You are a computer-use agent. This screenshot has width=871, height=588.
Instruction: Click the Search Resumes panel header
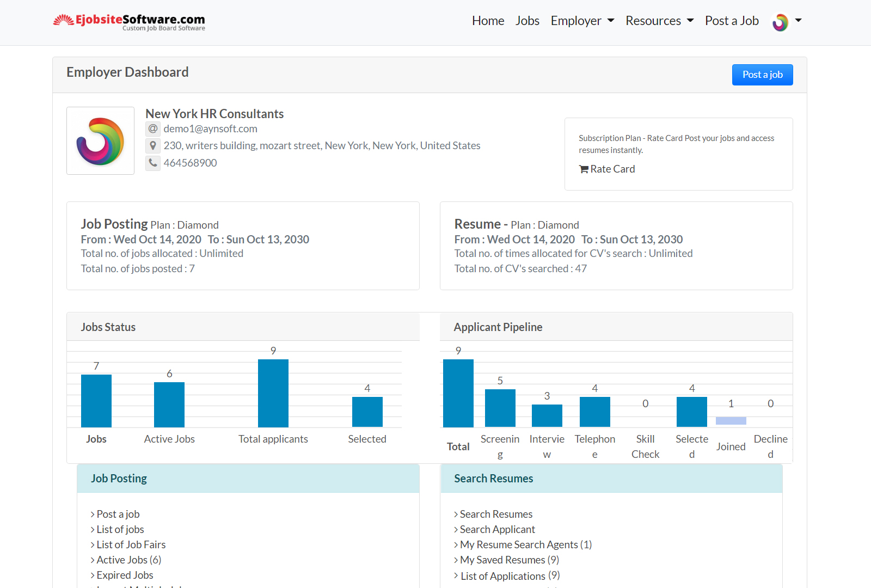(x=611, y=479)
